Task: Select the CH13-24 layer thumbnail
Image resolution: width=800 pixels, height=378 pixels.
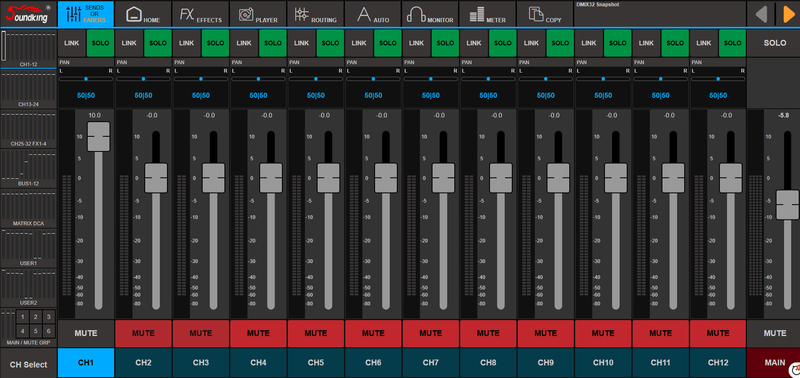Action: coord(28,89)
